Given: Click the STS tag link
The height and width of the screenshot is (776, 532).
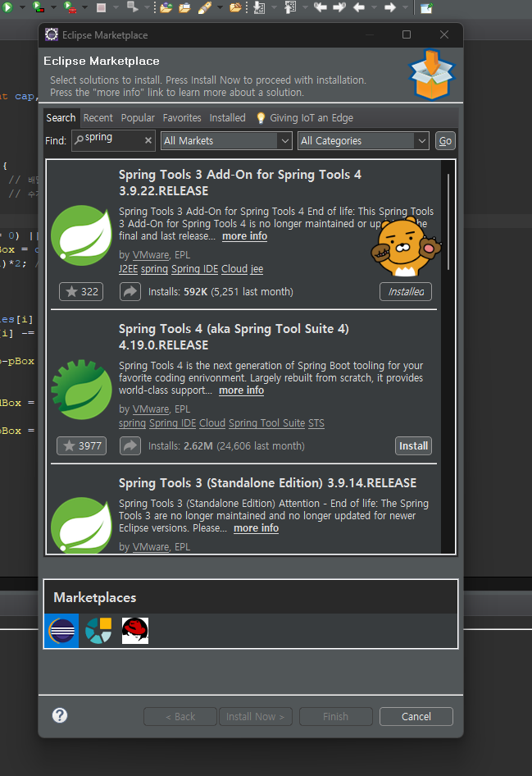Looking at the screenshot, I should [316, 423].
